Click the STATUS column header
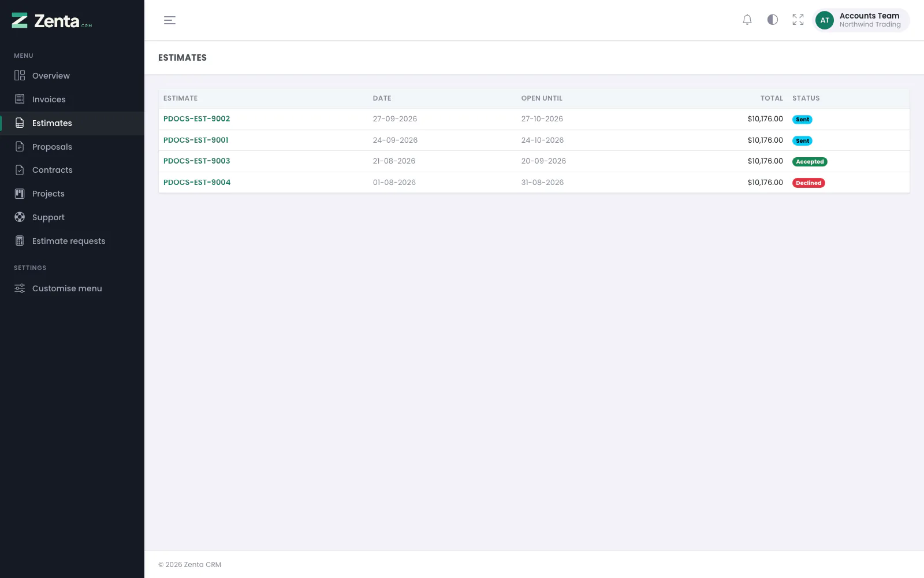The image size is (924, 578). [806, 98]
